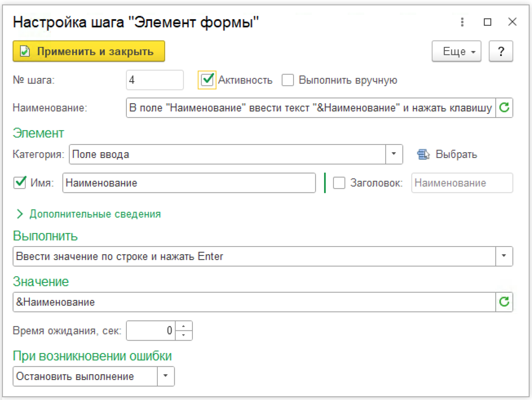This screenshot has width=532, height=400.
Task: Expand the Дополнительные сведения section
Action: pyautogui.click(x=20, y=214)
